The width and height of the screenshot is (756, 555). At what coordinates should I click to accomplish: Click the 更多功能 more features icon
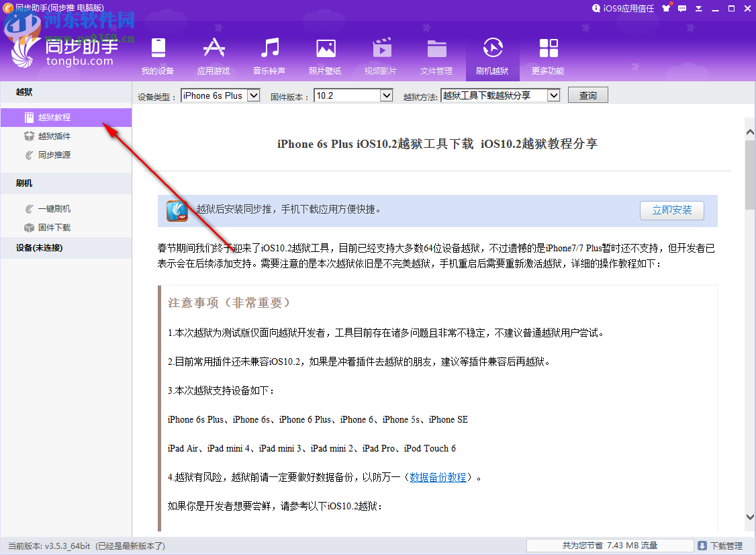click(x=548, y=54)
